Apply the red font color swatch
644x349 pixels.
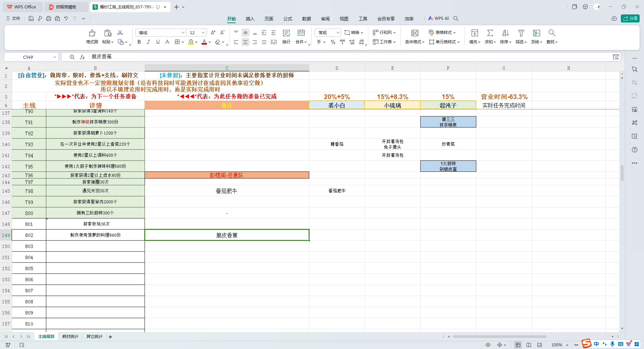pyautogui.click(x=204, y=42)
